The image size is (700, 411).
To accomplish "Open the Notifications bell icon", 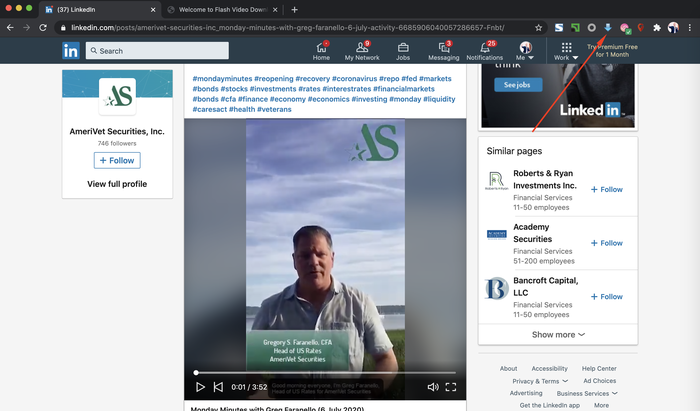I will click(485, 46).
